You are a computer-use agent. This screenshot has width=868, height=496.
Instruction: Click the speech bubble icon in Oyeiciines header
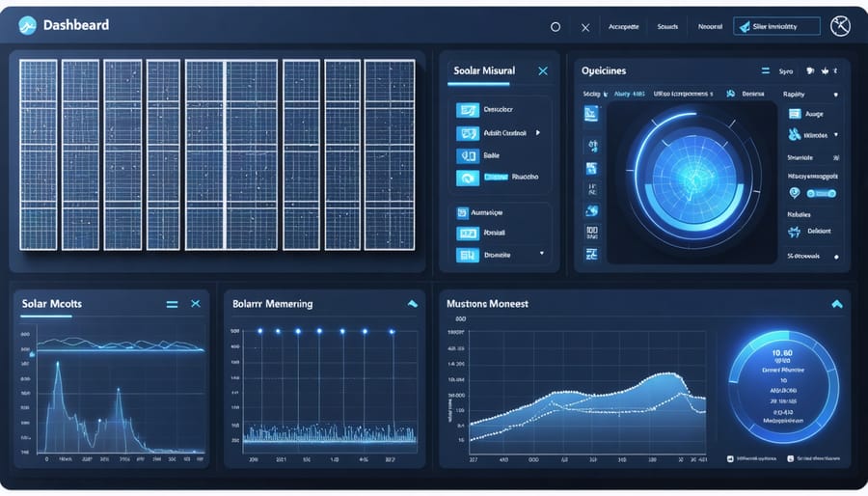810,70
